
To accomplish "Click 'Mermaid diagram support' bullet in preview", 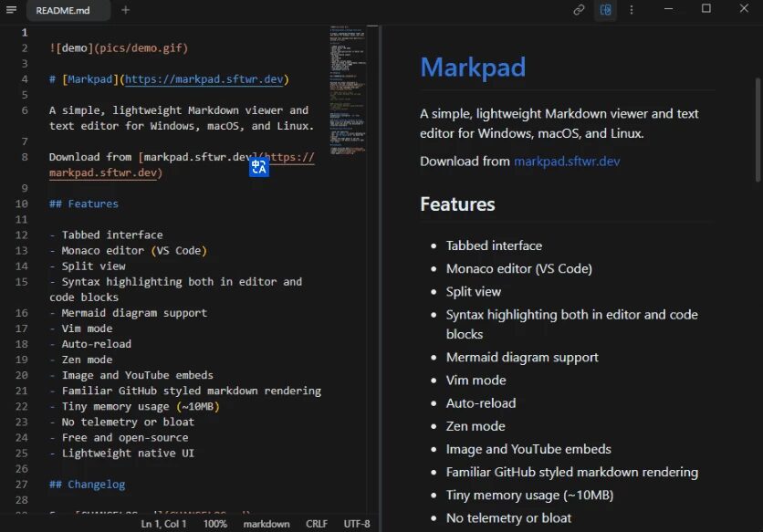I will 522,358.
